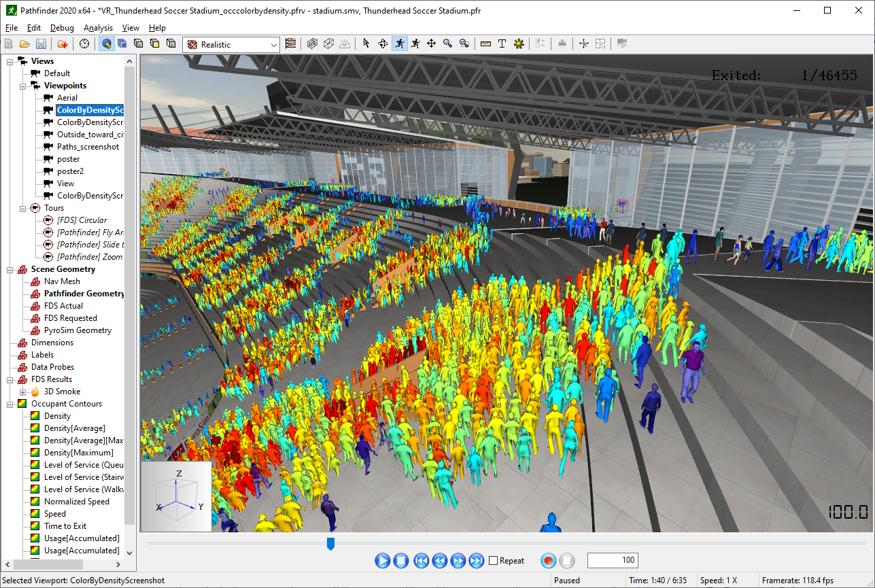Click the Open file folder icon
875x588 pixels.
tap(24, 44)
